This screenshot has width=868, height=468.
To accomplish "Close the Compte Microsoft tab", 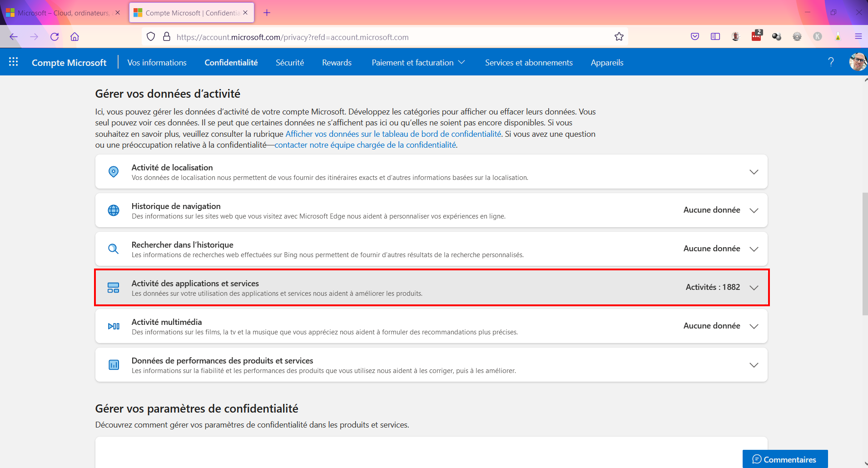I will 245,13.
